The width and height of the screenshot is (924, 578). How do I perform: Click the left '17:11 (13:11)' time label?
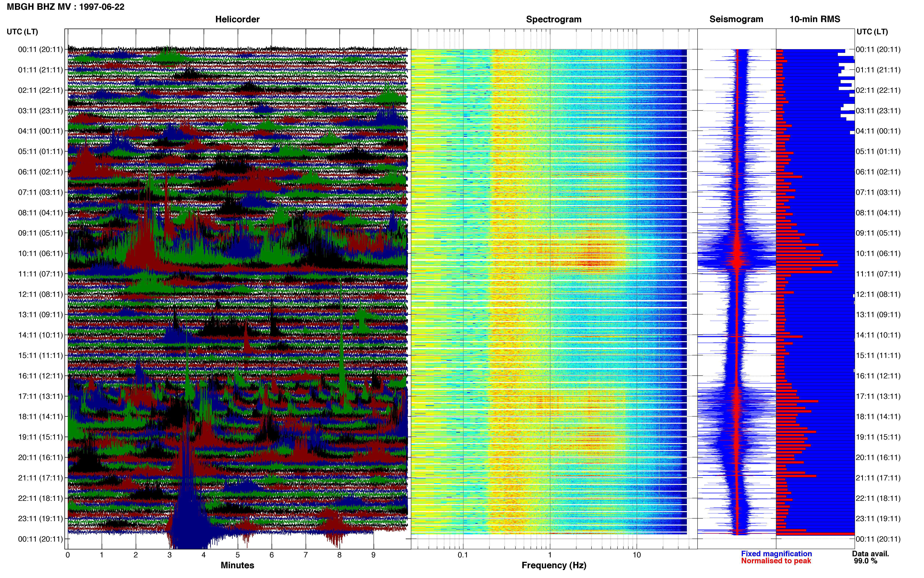point(41,396)
